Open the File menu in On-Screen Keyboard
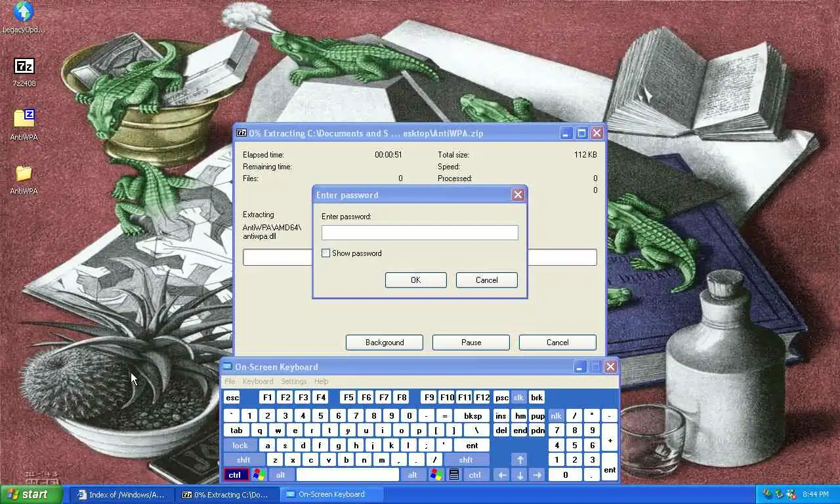Screen dimensions: 840x504 tap(230, 381)
